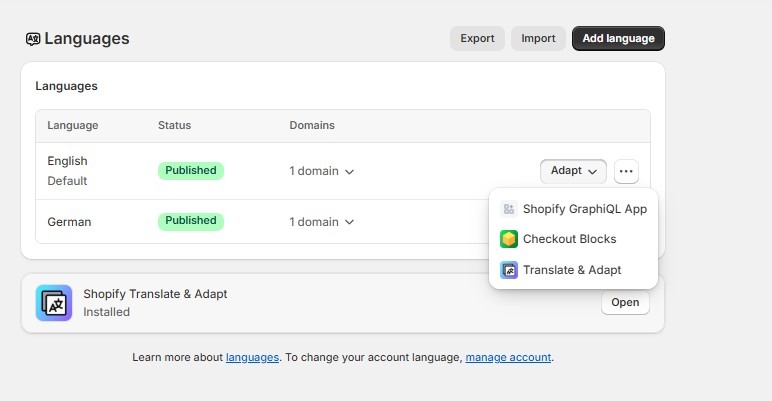Expand the German 1 domain dropdown
Image resolution: width=772 pixels, height=401 pixels.
point(322,222)
